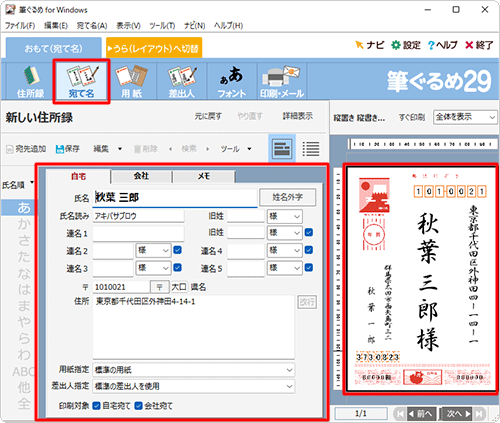This screenshot has width=500, height=423.
Task: Click 宛先追加 add recipient
Action: (x=26, y=149)
